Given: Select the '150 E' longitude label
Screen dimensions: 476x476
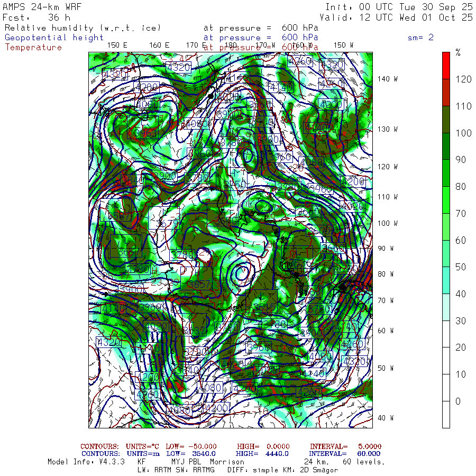Looking at the screenshot, I should pos(117,45).
